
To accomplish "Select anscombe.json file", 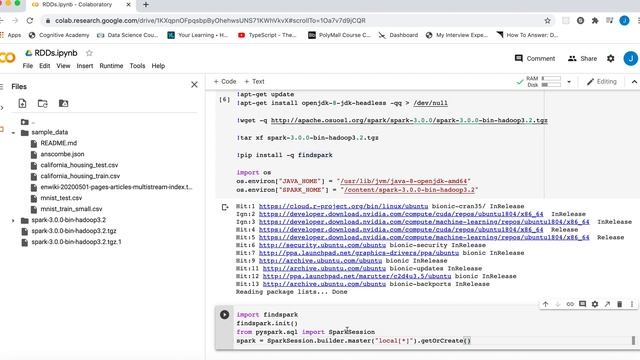I will point(62,154).
